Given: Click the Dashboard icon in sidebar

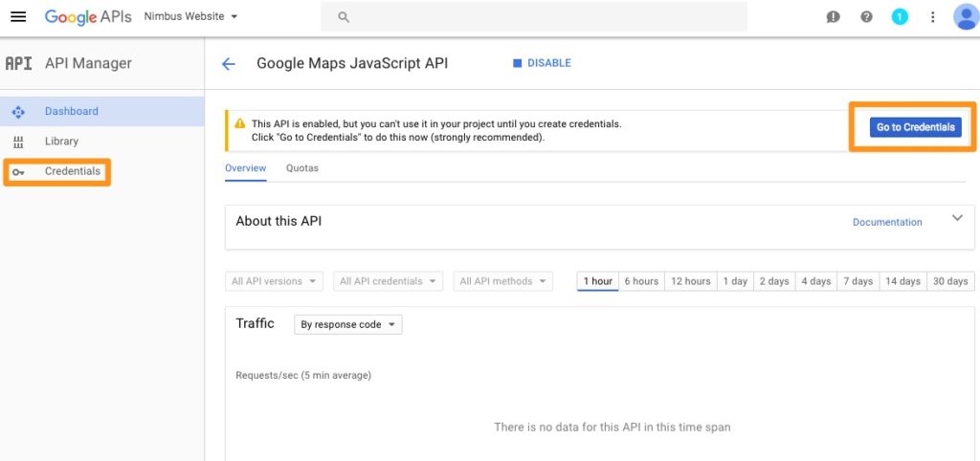Looking at the screenshot, I should (18, 112).
